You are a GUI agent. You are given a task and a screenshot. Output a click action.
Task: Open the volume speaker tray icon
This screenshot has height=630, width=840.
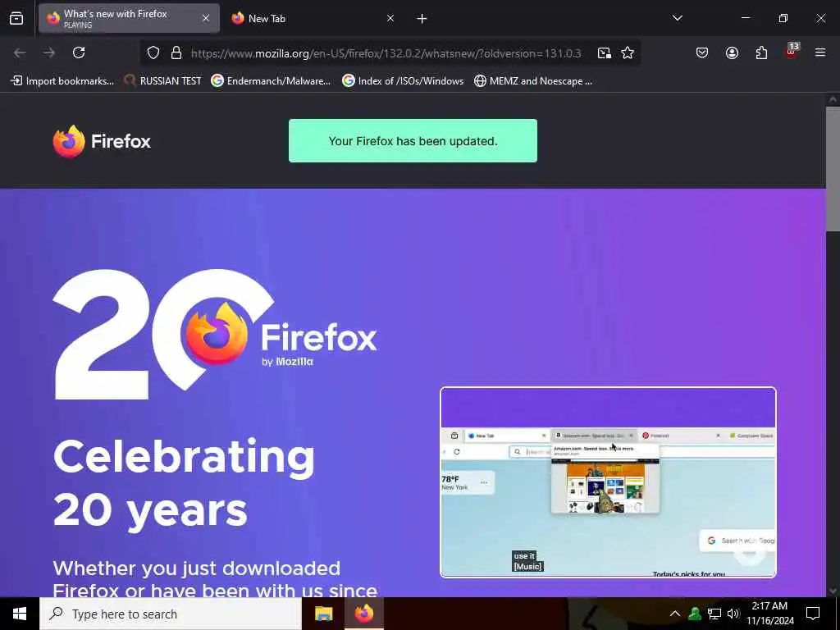tap(733, 614)
